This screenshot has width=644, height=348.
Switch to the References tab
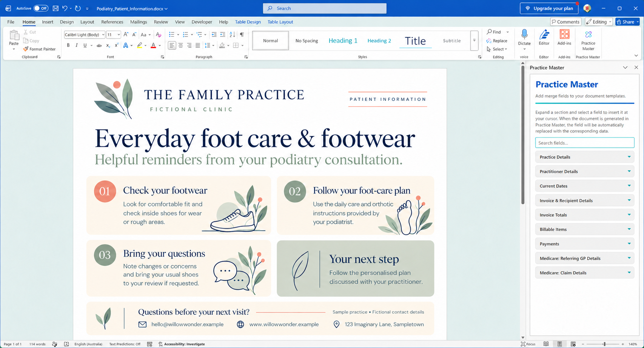pyautogui.click(x=112, y=22)
